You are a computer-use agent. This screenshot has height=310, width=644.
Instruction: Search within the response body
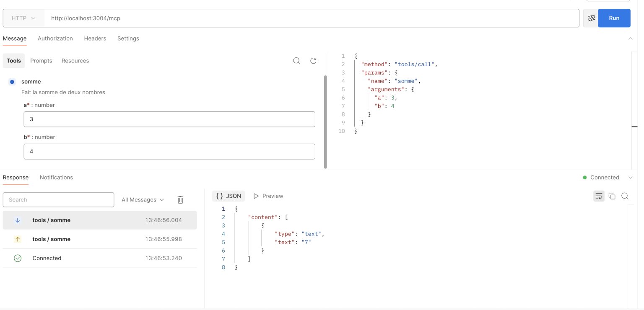pyautogui.click(x=625, y=196)
